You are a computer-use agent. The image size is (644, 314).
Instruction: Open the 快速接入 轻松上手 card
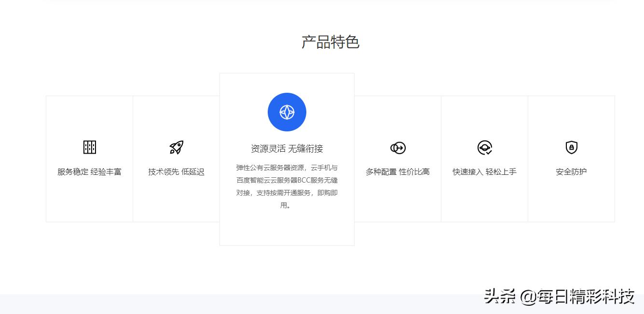tap(484, 158)
